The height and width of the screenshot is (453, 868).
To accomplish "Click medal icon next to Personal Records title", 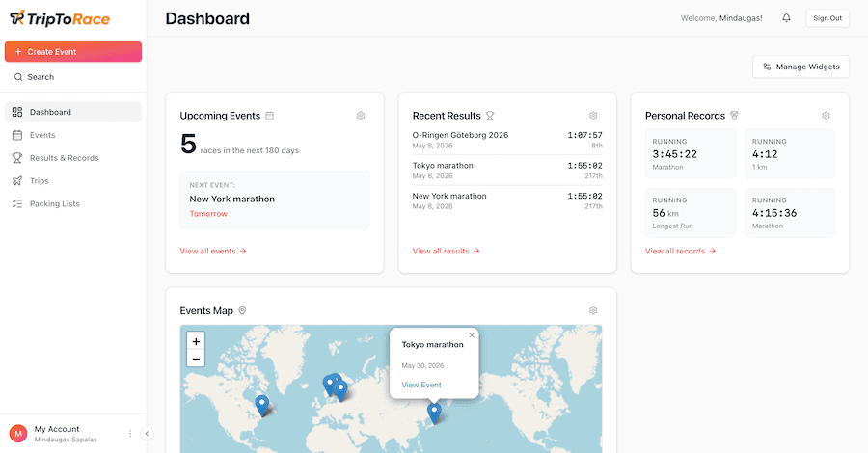I will (x=734, y=116).
